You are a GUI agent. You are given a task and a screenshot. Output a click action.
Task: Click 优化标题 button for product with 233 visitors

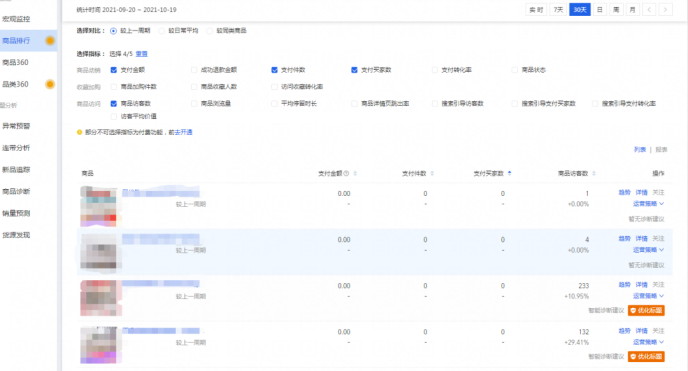click(646, 310)
